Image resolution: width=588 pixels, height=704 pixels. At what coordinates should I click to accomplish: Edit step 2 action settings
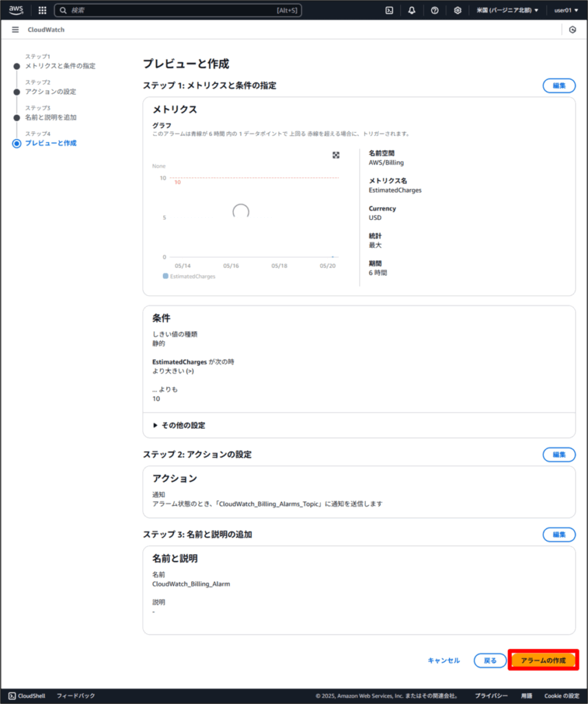point(559,454)
